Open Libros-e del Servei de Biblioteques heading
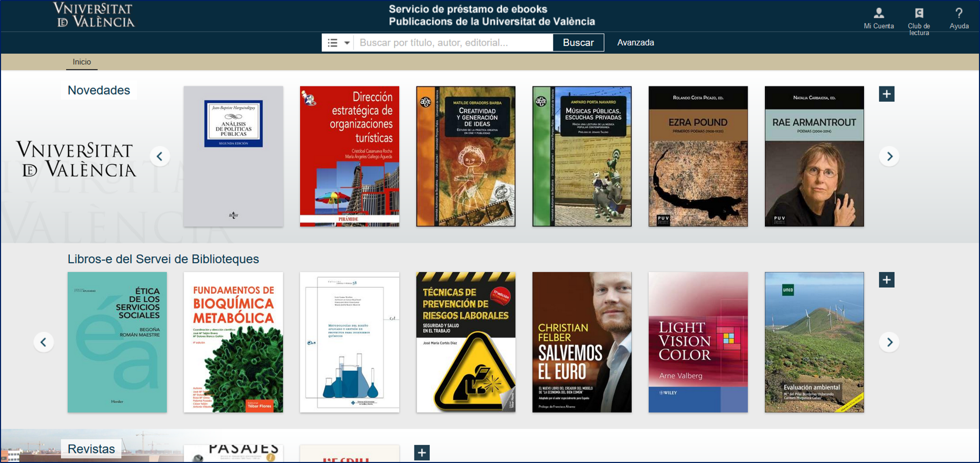The height and width of the screenshot is (463, 980). coord(163,259)
